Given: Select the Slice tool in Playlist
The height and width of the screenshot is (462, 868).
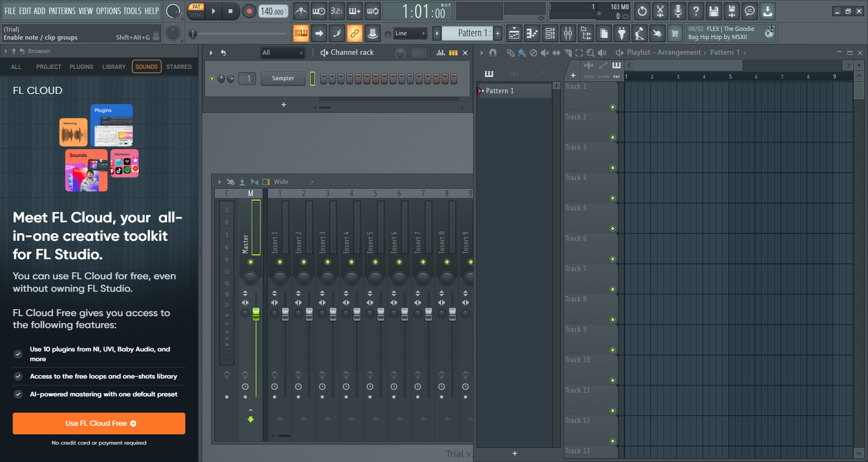Looking at the screenshot, I should 567,53.
